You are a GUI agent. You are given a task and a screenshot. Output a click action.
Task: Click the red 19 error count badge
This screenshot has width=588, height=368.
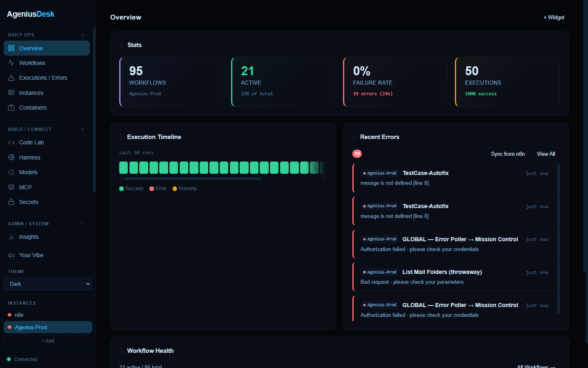(x=357, y=154)
